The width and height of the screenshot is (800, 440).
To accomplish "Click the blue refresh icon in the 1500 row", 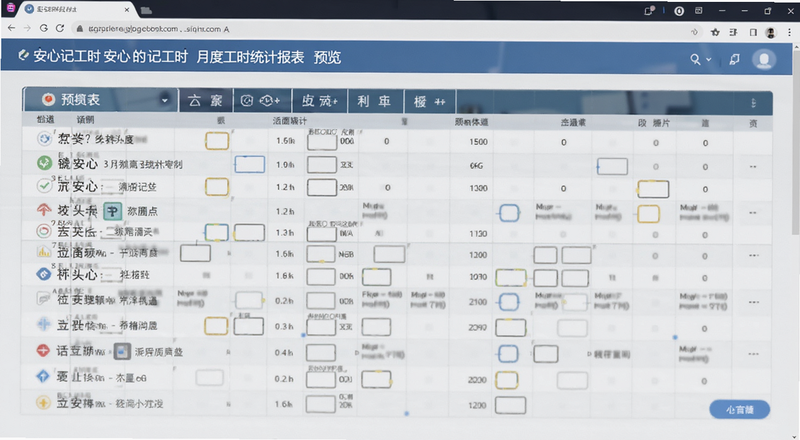I will [45, 139].
